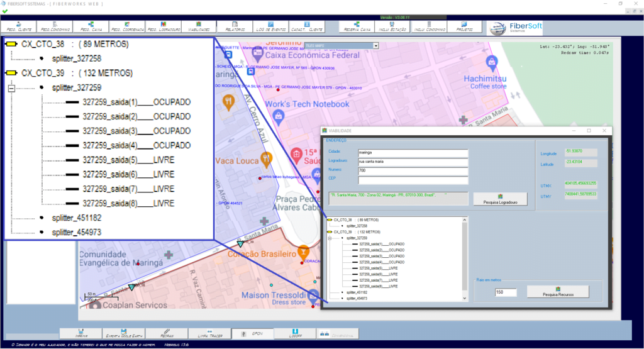Select CX_CTO_38 node in Viabilidade tree
The height and width of the screenshot is (349, 644).
[x=343, y=219]
